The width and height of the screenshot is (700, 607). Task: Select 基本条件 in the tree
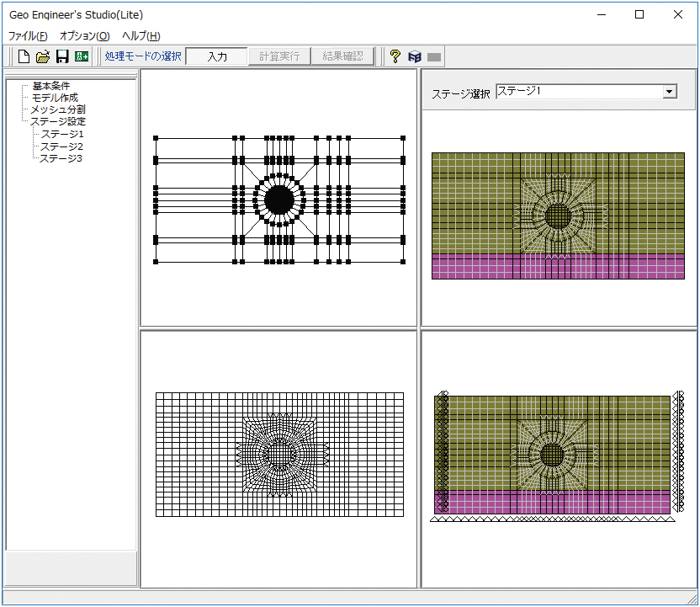(x=50, y=86)
